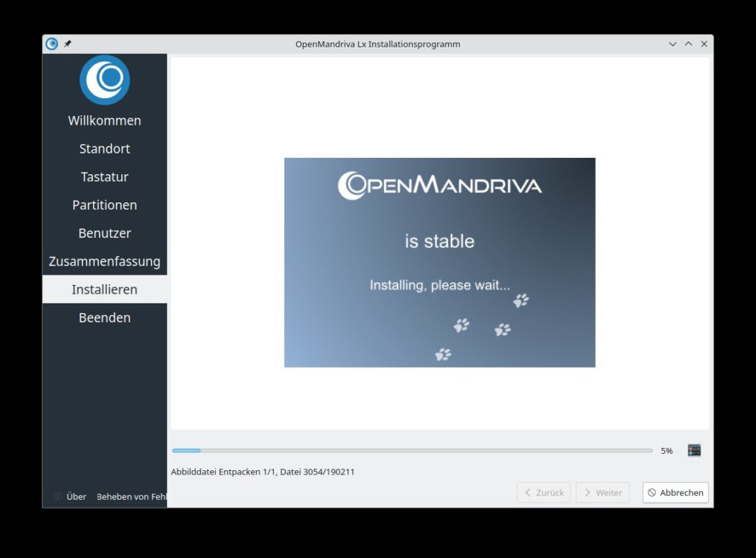Select the Tastatur step
The height and width of the screenshot is (558, 756).
click(x=105, y=177)
